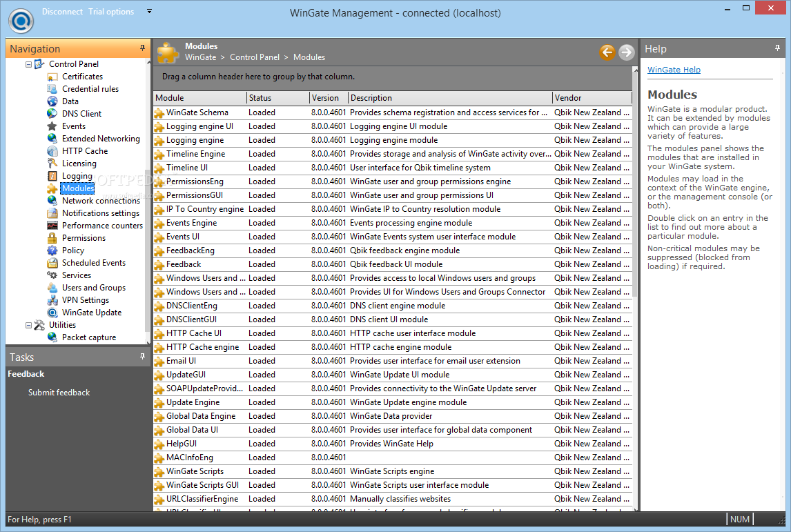Click the WinGate Update icon
The width and height of the screenshot is (791, 532).
52,313
